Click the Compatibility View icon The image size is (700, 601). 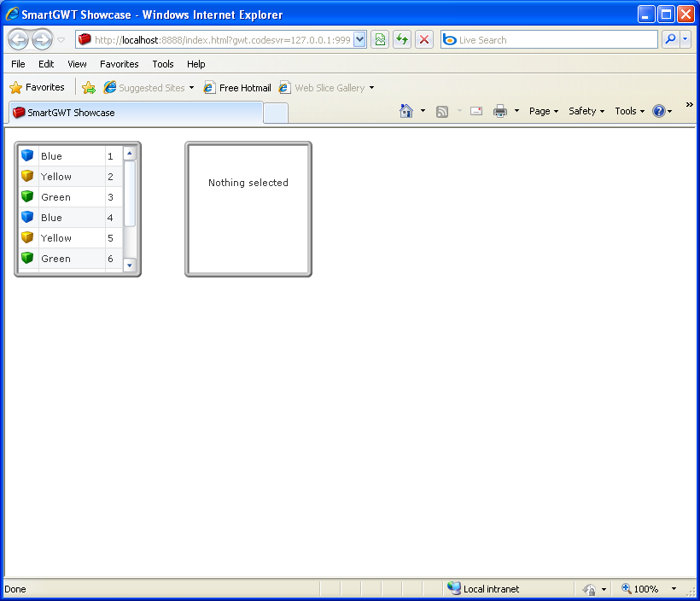coord(380,40)
